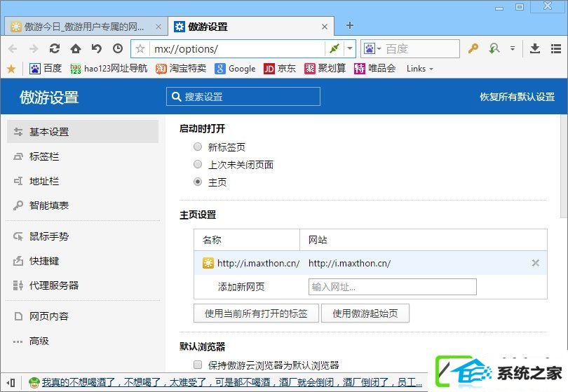Click 恢复所有默认设置 link
The image size is (568, 392).
point(517,97)
